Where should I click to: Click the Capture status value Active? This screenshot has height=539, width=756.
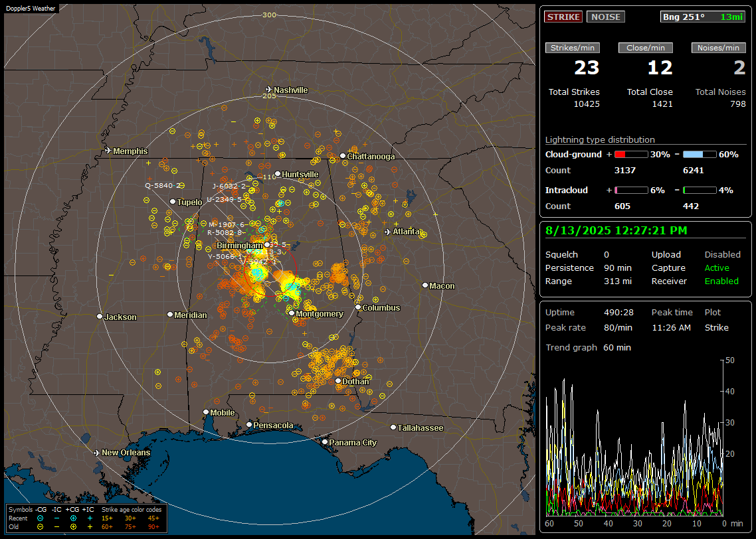716,268
